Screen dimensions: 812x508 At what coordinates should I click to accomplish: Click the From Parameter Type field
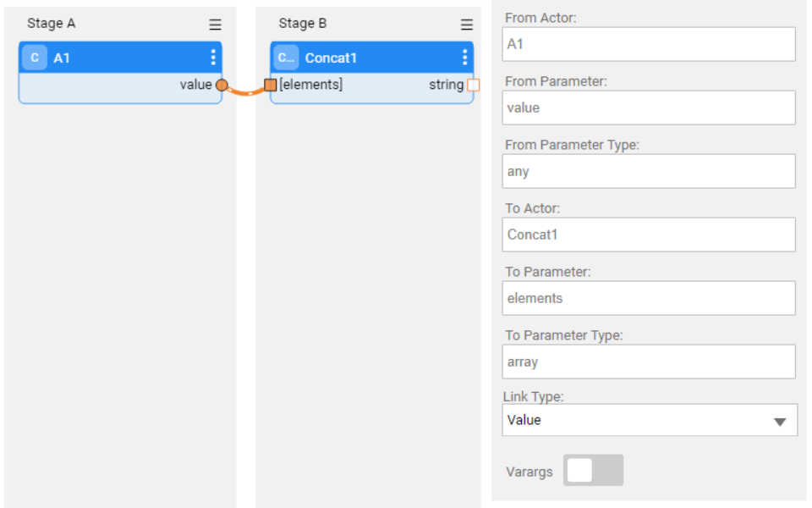click(x=650, y=171)
